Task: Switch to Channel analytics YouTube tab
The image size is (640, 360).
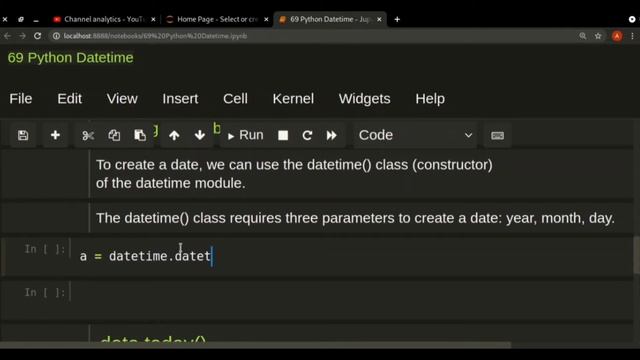Action: pyautogui.click(x=104, y=19)
